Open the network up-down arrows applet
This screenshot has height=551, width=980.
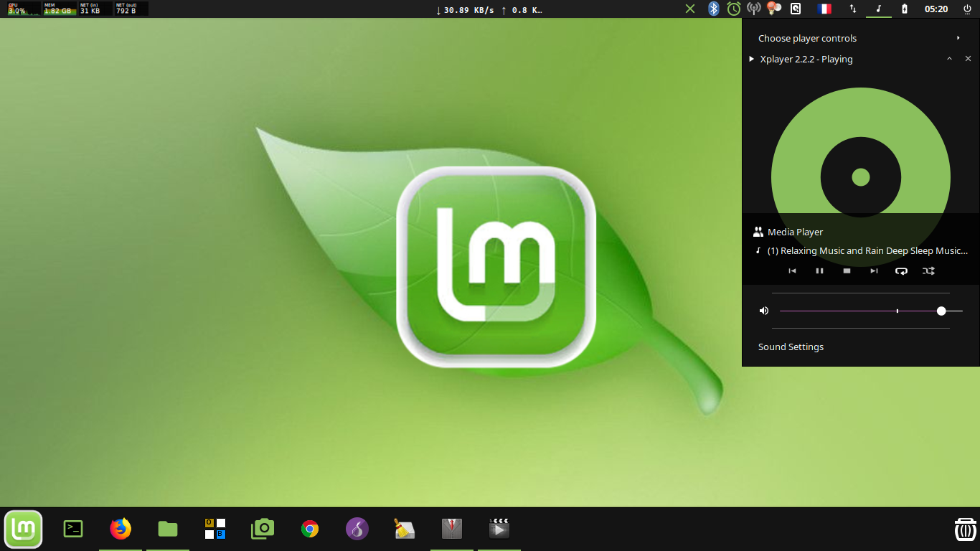852,9
